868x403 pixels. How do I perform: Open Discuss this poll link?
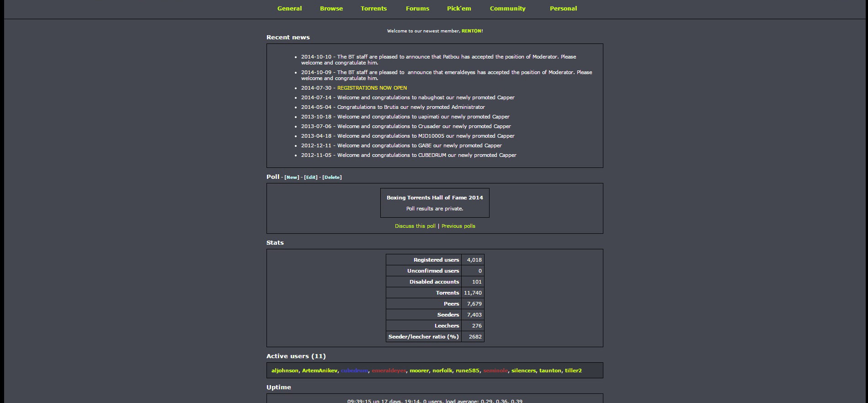415,226
